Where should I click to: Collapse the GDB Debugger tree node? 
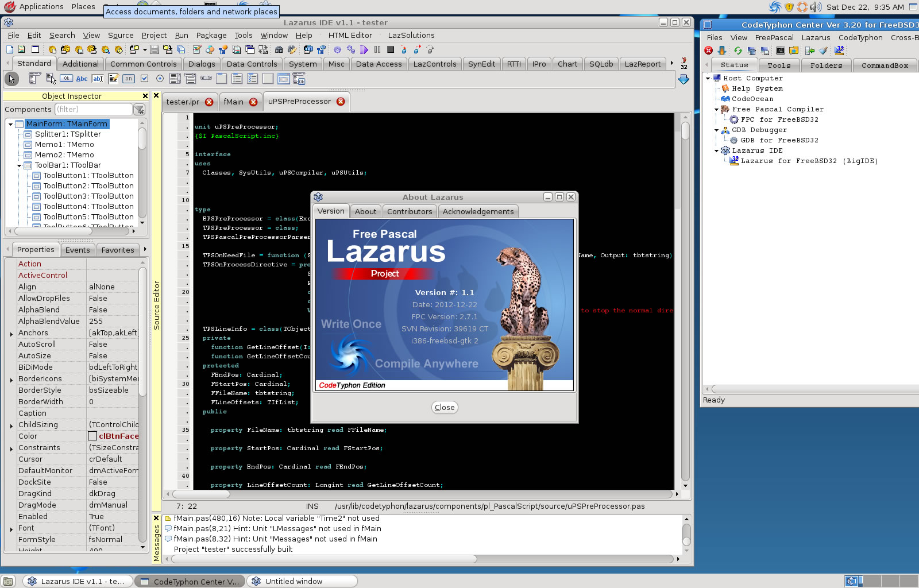tap(717, 130)
